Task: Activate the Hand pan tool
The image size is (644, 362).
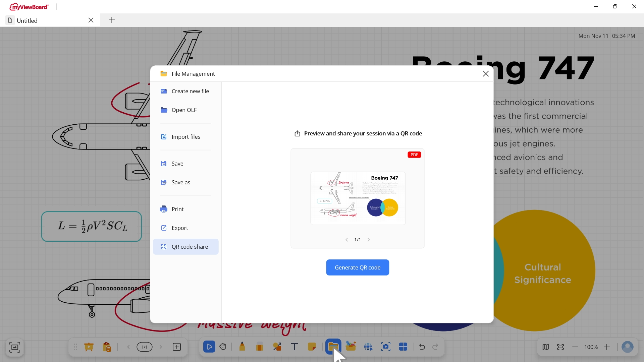Action: 223,347
